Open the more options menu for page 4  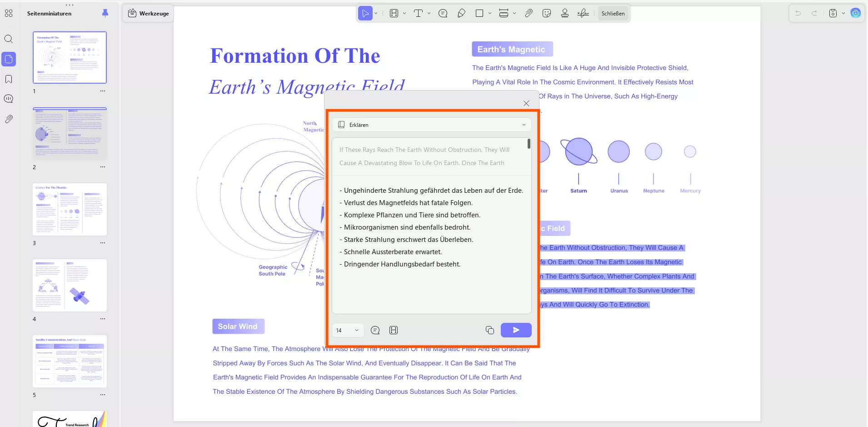pyautogui.click(x=103, y=319)
